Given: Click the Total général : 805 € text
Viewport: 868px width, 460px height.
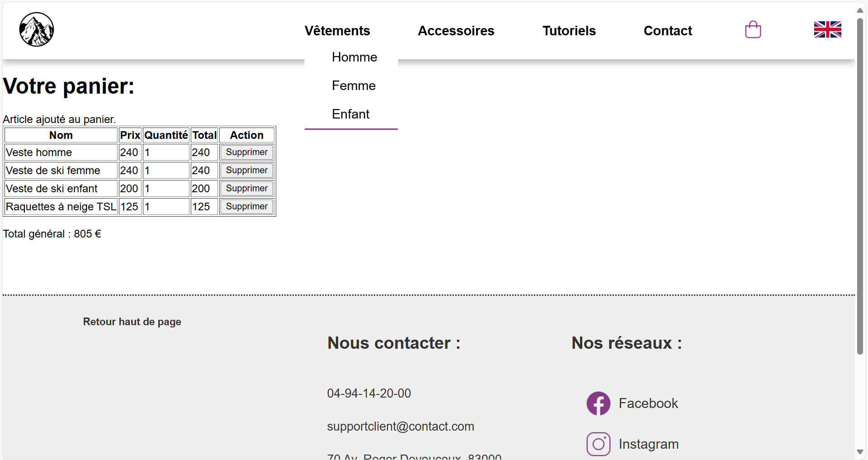Looking at the screenshot, I should [x=52, y=234].
